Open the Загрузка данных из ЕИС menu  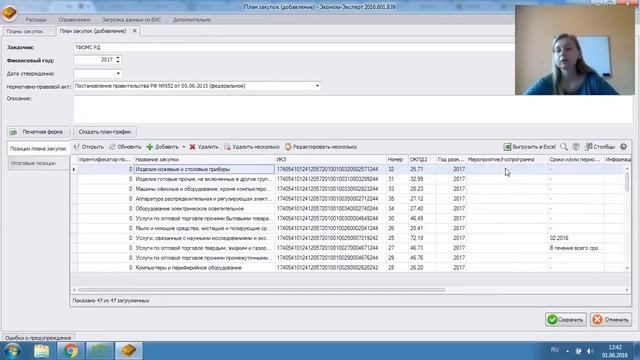pos(131,20)
